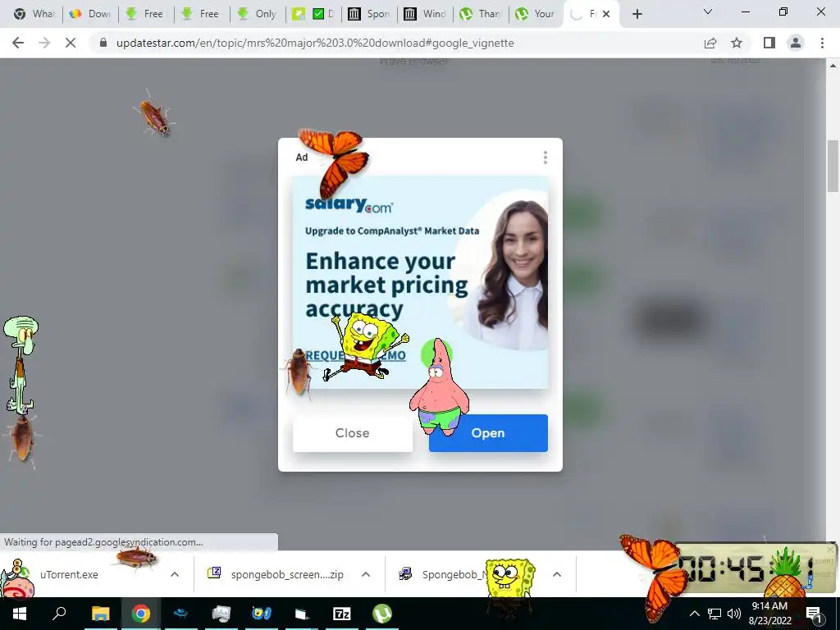Switch to the 'Wind' tab
The width and height of the screenshot is (840, 630).
point(425,14)
